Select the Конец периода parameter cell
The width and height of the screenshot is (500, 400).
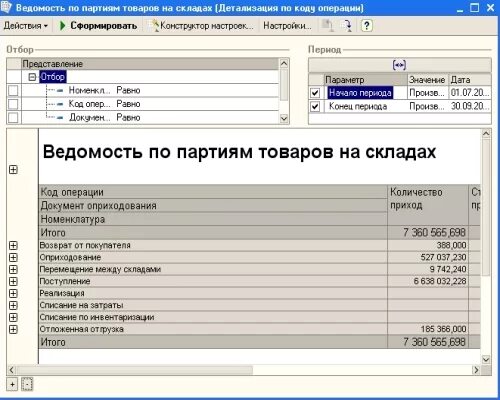[365, 107]
